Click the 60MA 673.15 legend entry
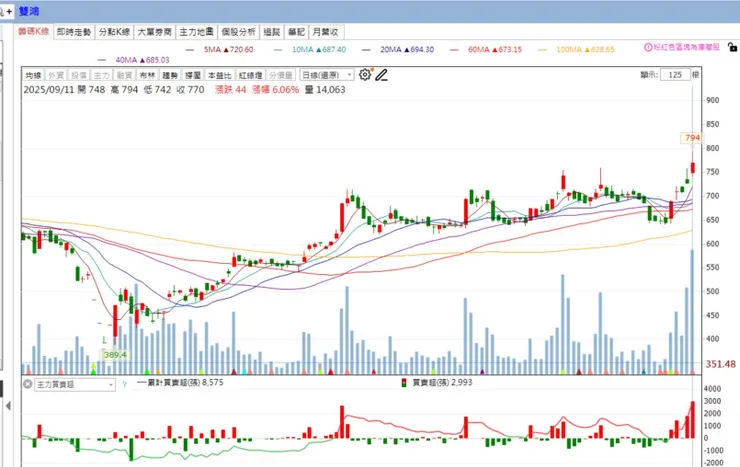Viewport: 740px width, 467px height. 486,50
